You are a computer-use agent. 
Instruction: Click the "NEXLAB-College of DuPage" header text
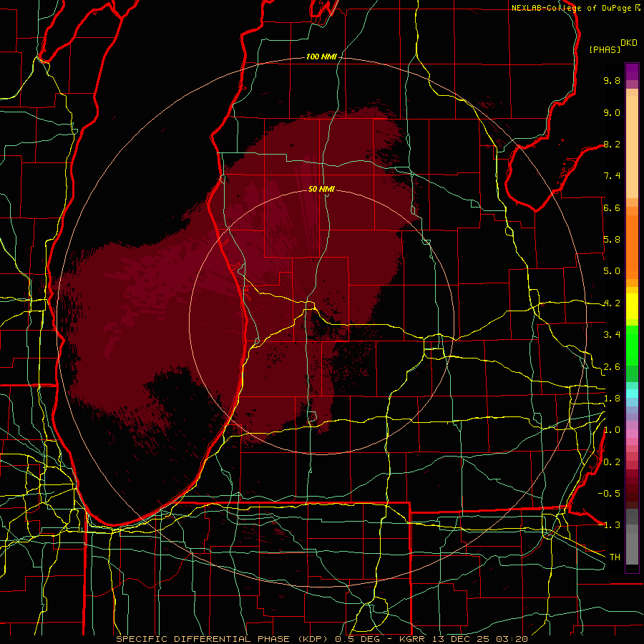(571, 8)
